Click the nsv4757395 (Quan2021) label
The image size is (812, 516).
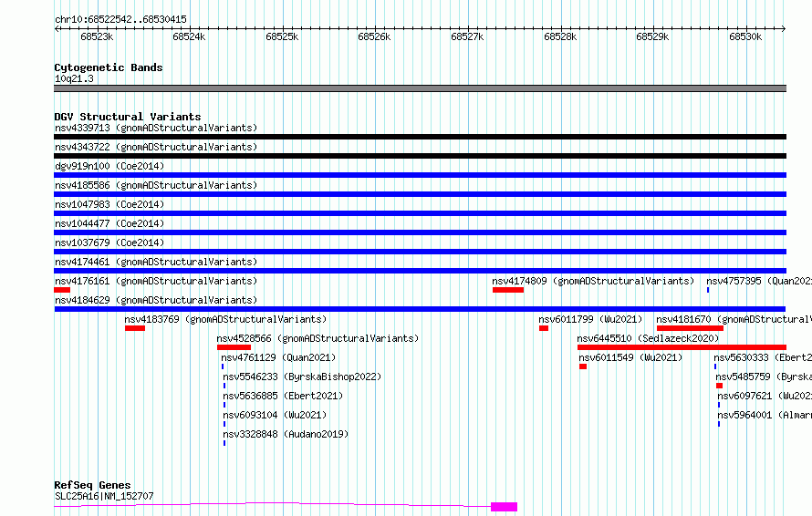[x=759, y=281]
